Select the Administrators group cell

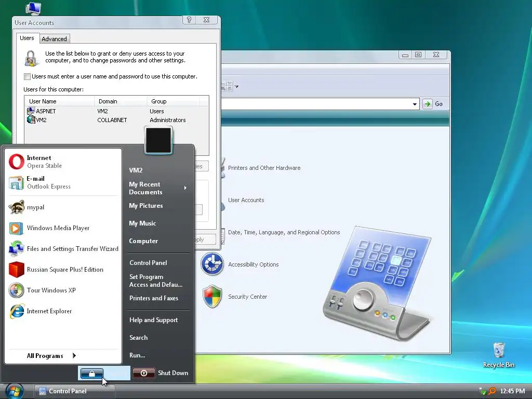(168, 120)
